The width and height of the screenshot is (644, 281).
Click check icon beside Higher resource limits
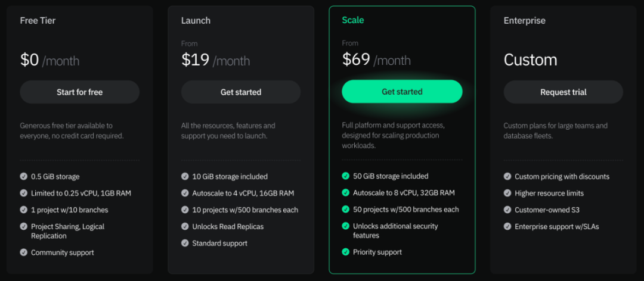click(507, 193)
